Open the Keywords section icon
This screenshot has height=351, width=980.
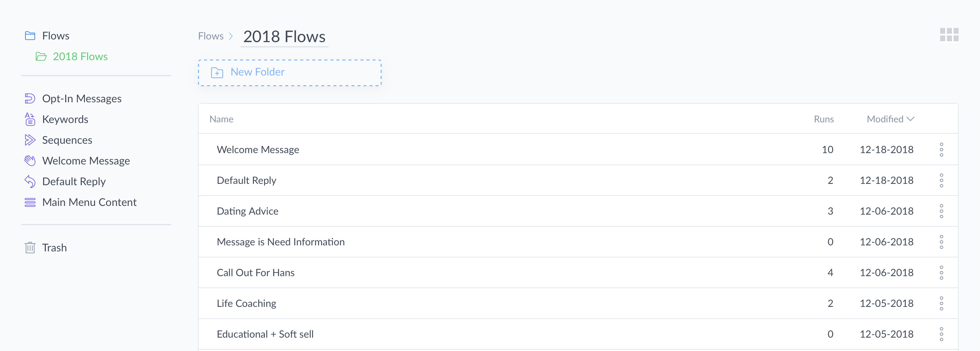click(30, 119)
